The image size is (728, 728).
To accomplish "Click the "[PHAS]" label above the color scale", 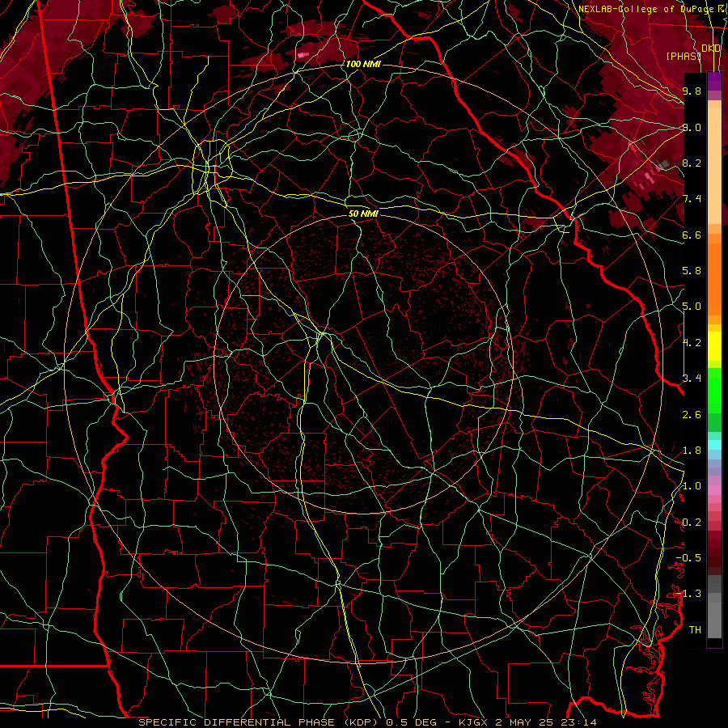I will (x=684, y=56).
